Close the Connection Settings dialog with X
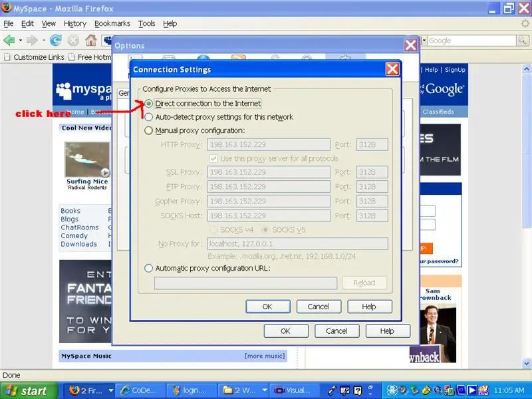The width and height of the screenshot is (532, 399). pyautogui.click(x=392, y=69)
